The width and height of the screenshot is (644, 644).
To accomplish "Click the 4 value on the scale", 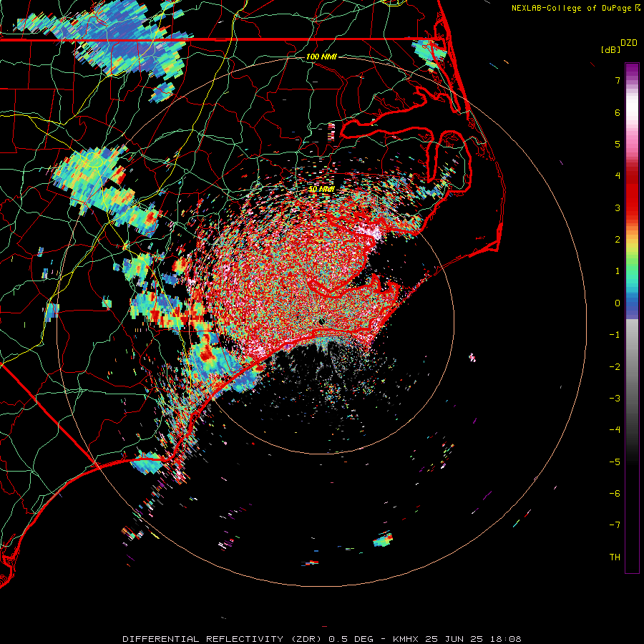I will [x=618, y=176].
